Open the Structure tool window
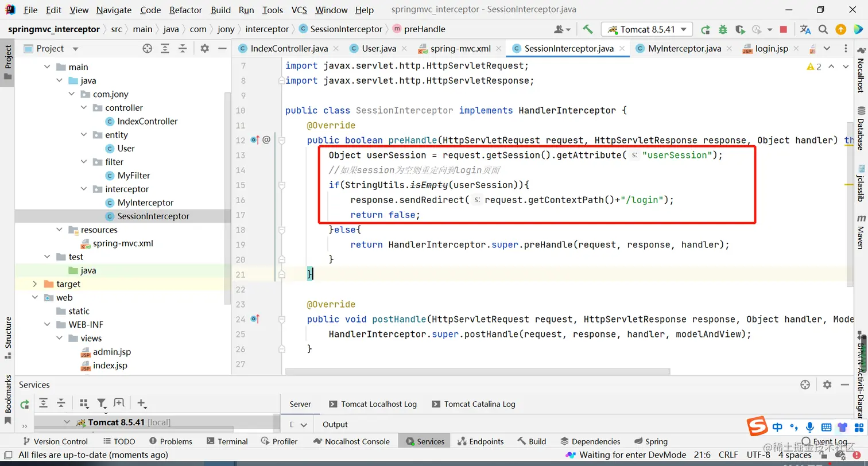 (x=8, y=337)
